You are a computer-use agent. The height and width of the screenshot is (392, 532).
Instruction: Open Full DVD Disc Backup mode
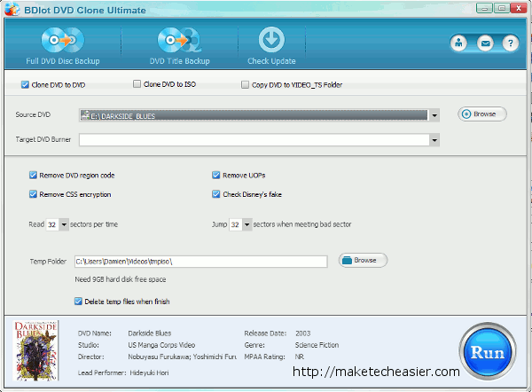63,46
